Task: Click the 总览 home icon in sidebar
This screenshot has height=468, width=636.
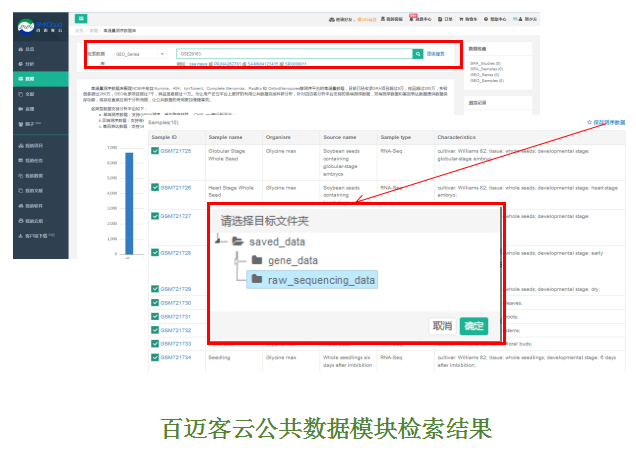Action: pos(15,48)
